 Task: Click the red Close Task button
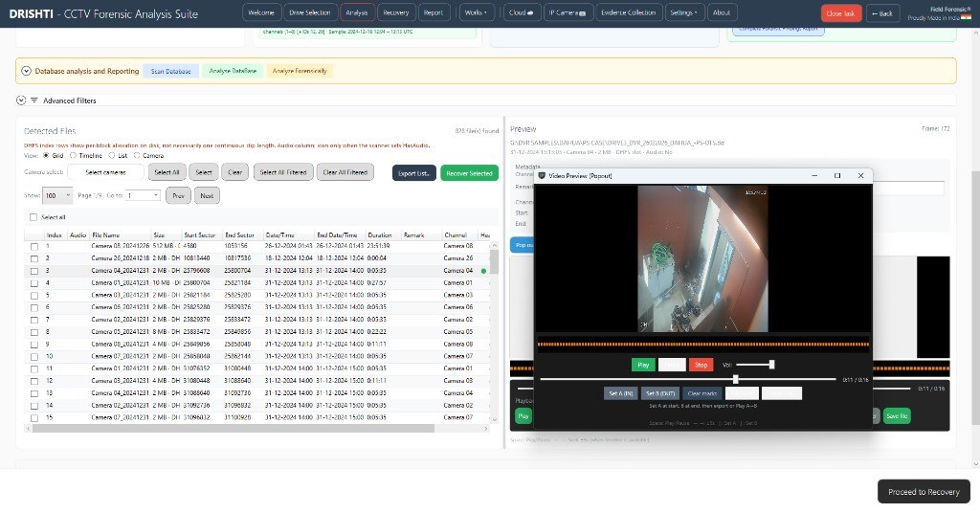coord(841,13)
